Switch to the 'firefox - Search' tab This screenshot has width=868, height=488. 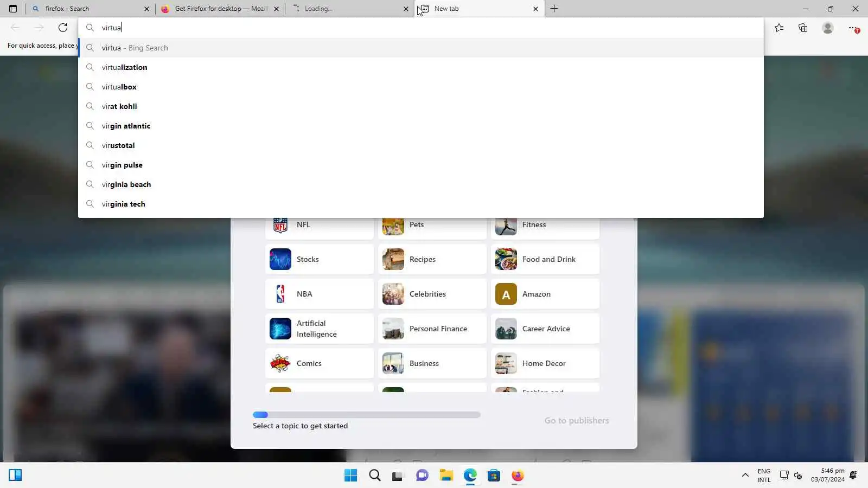click(90, 9)
